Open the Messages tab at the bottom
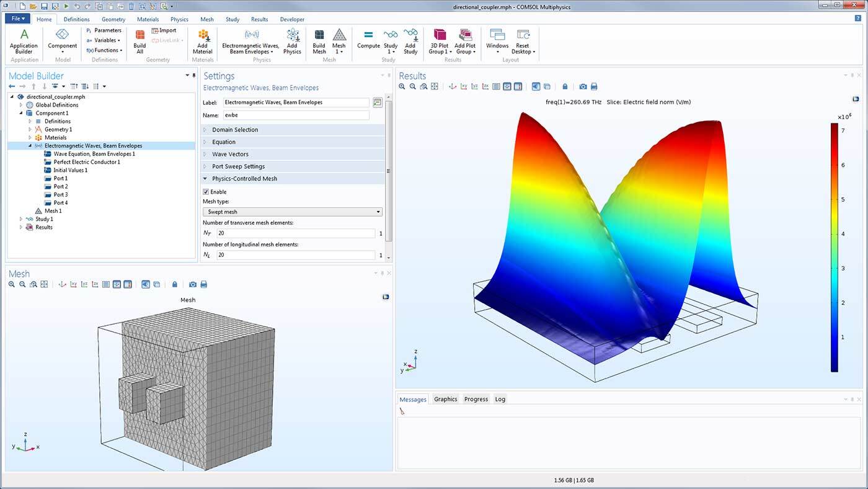 click(413, 399)
